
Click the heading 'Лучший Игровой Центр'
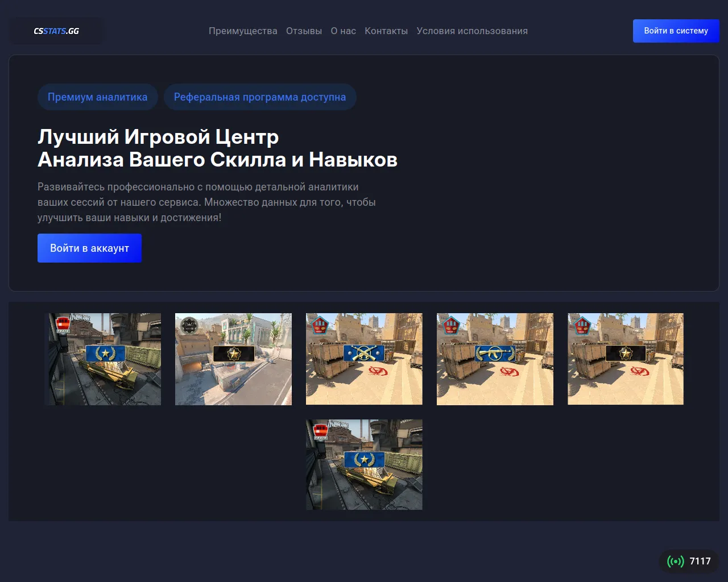(x=158, y=137)
